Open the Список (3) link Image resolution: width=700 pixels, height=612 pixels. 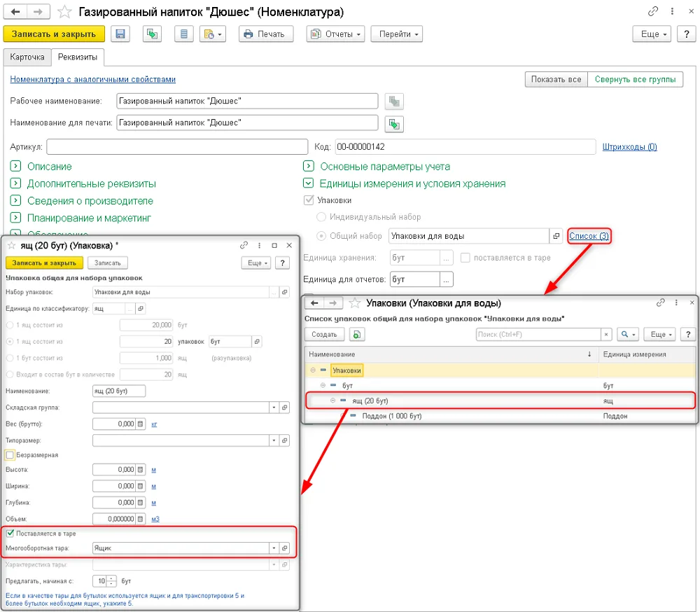589,236
